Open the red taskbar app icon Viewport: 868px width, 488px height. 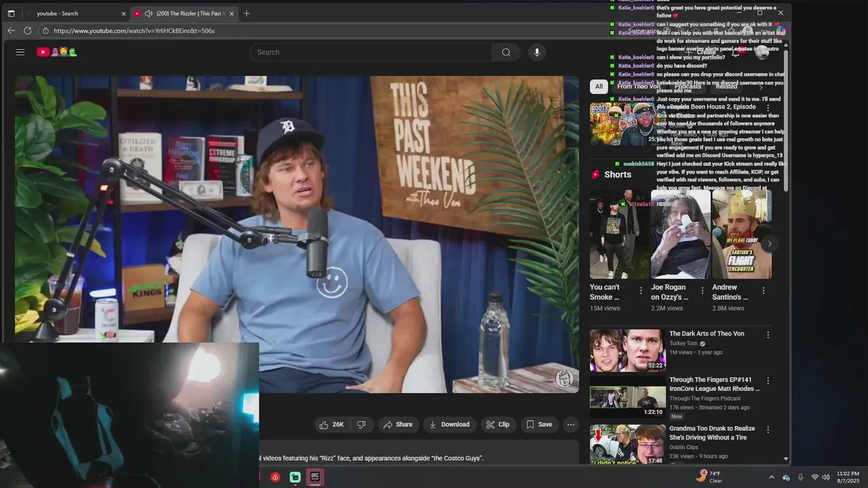pyautogui.click(x=275, y=477)
